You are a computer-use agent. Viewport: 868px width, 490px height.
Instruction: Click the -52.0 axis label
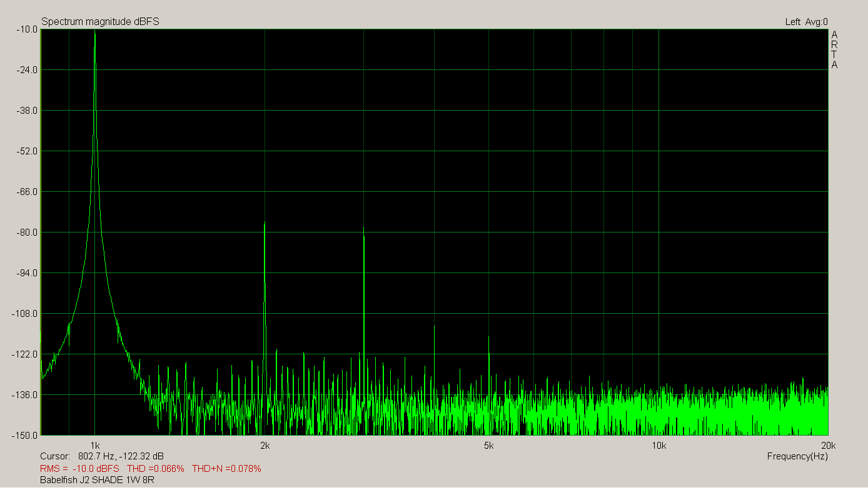pyautogui.click(x=26, y=151)
